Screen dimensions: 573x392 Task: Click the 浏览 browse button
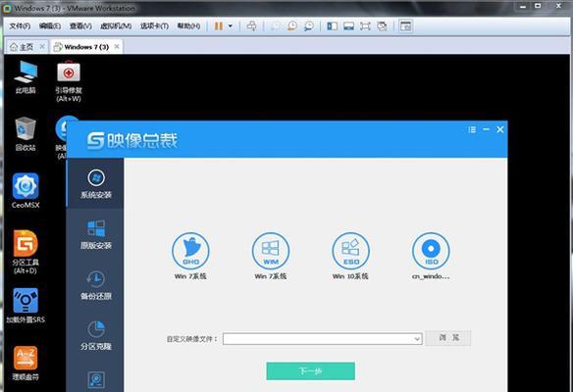click(x=448, y=338)
